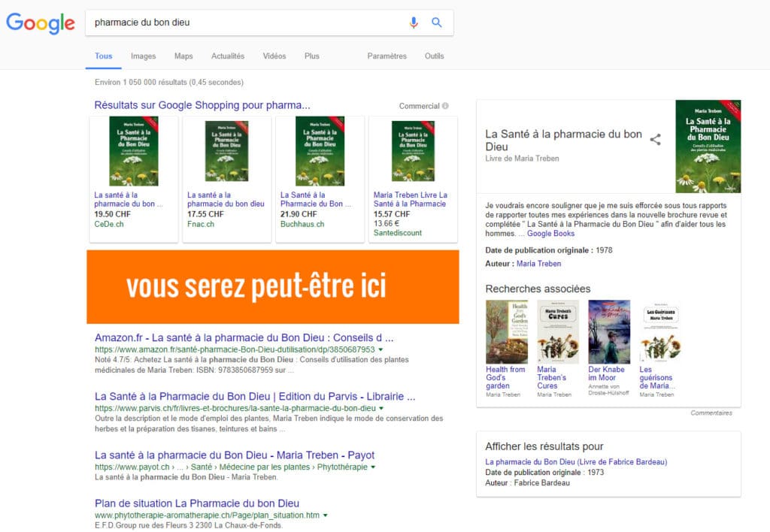Open Paramètres menu
The height and width of the screenshot is (532, 770).
387,56
